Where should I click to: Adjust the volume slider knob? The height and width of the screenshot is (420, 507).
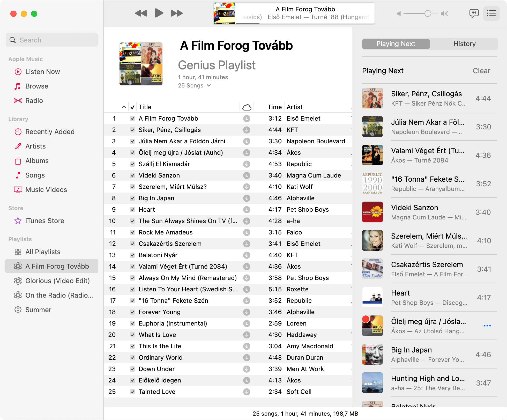point(428,13)
